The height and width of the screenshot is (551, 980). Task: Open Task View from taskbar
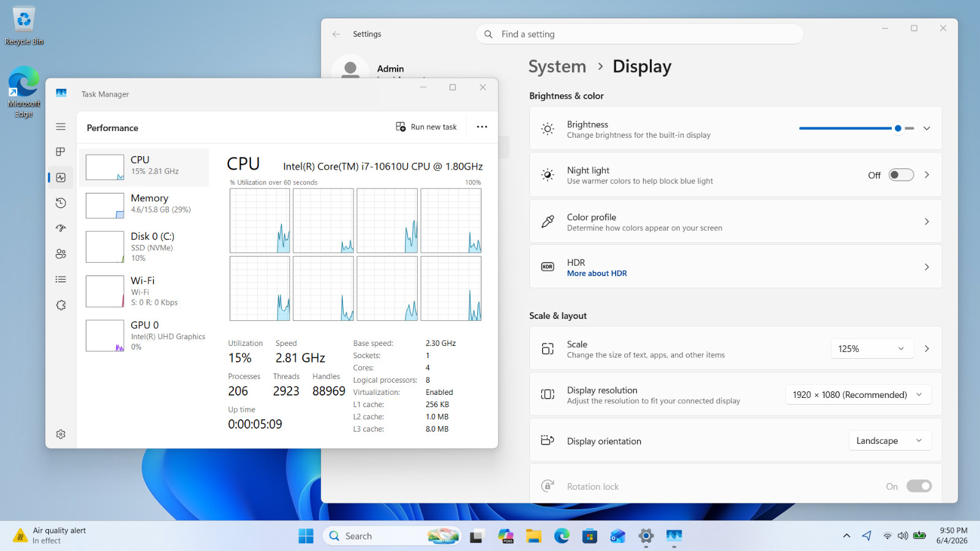tap(476, 536)
